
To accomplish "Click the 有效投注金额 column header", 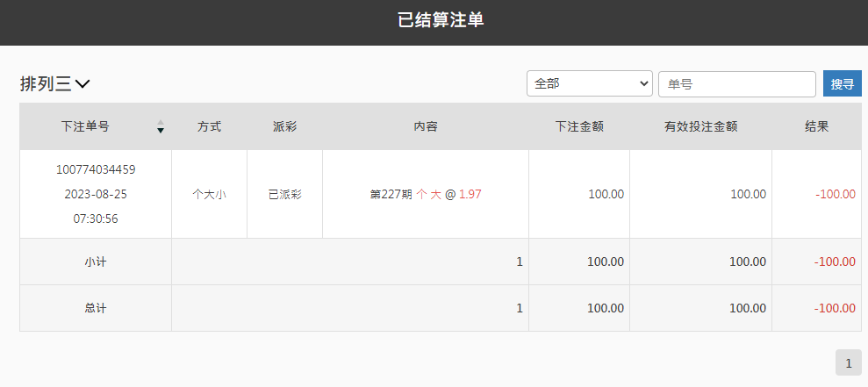I will click(700, 126).
